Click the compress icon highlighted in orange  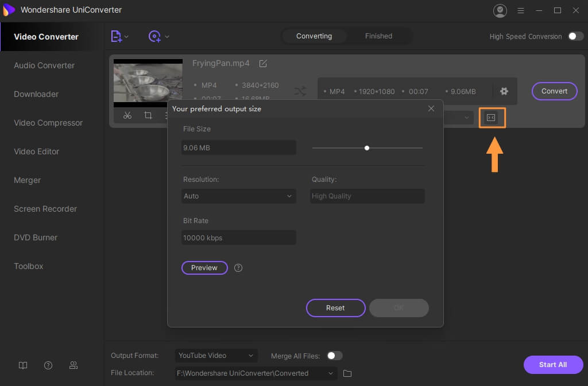[491, 118]
